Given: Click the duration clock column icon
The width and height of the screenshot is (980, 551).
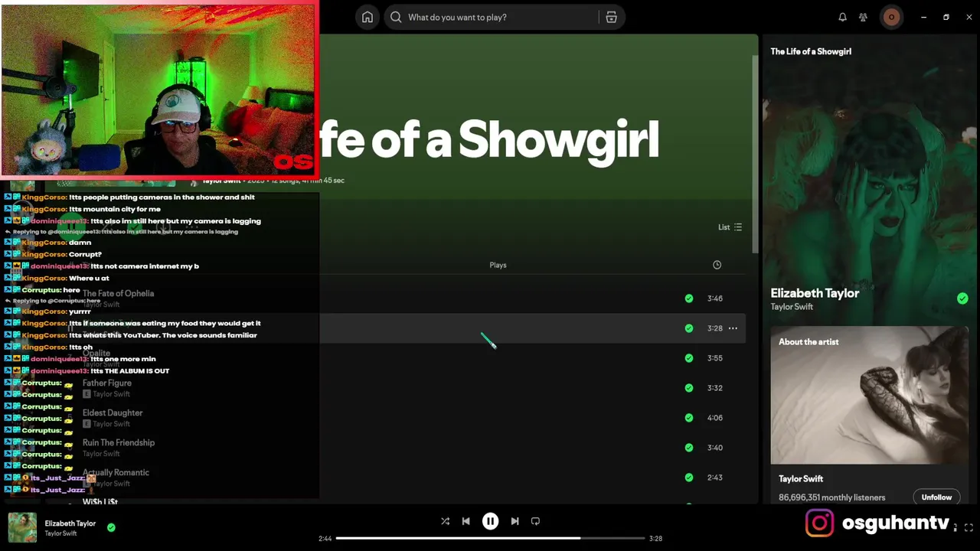Looking at the screenshot, I should 717,265.
